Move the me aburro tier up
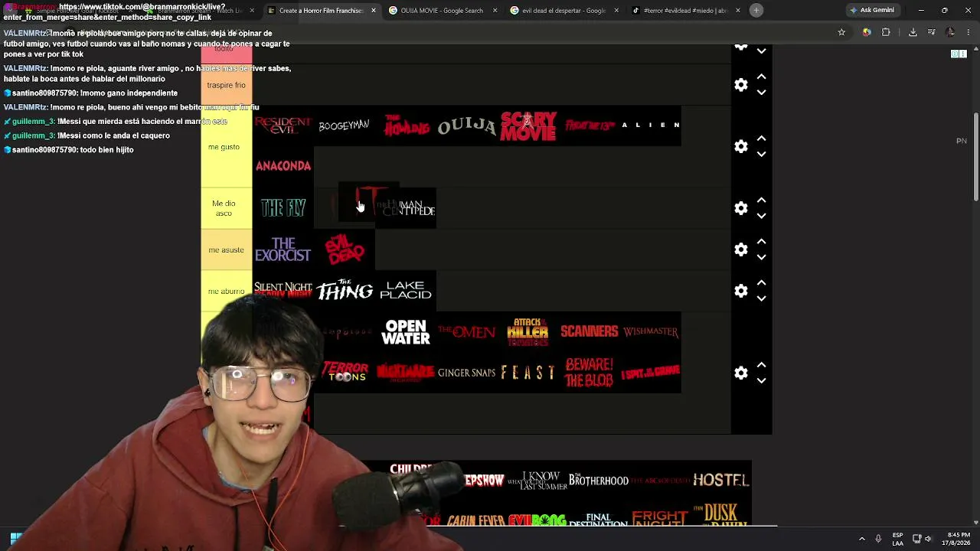This screenshot has width=980, height=551. click(761, 283)
